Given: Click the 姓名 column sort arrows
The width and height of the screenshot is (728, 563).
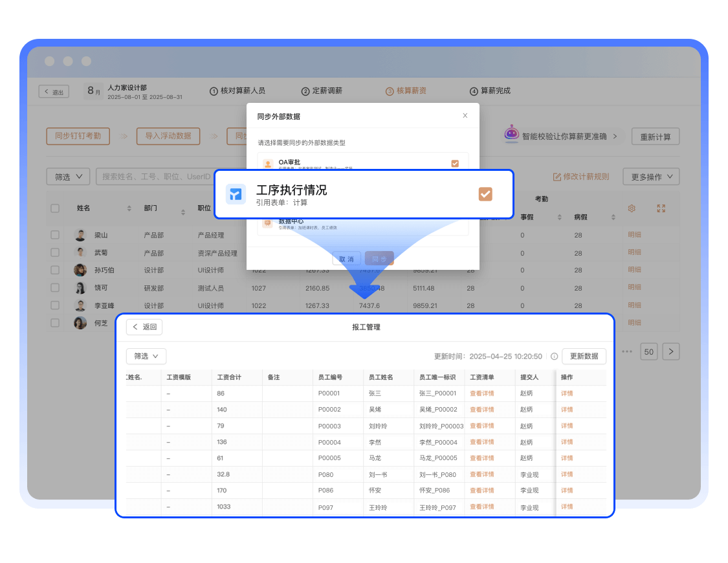Looking at the screenshot, I should point(129,208).
